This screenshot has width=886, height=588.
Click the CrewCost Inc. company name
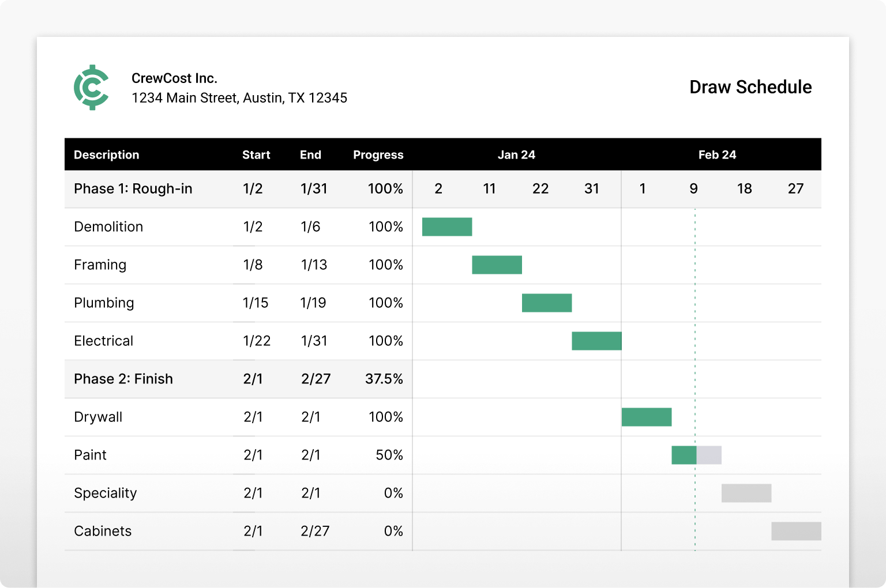click(x=174, y=78)
